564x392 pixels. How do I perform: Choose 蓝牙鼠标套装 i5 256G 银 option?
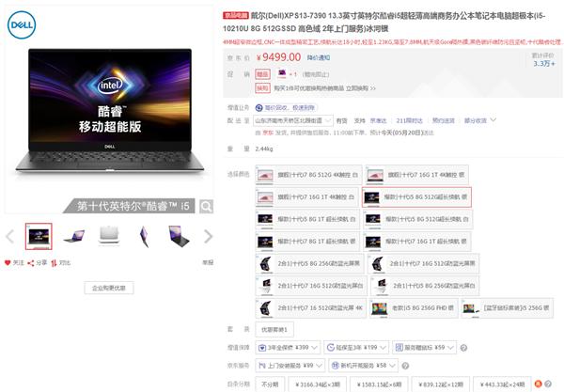(x=508, y=308)
